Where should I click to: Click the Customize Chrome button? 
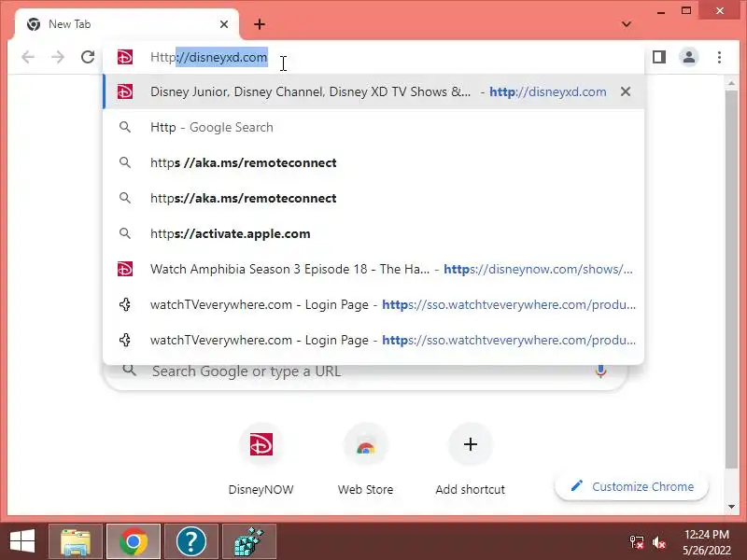coord(632,486)
